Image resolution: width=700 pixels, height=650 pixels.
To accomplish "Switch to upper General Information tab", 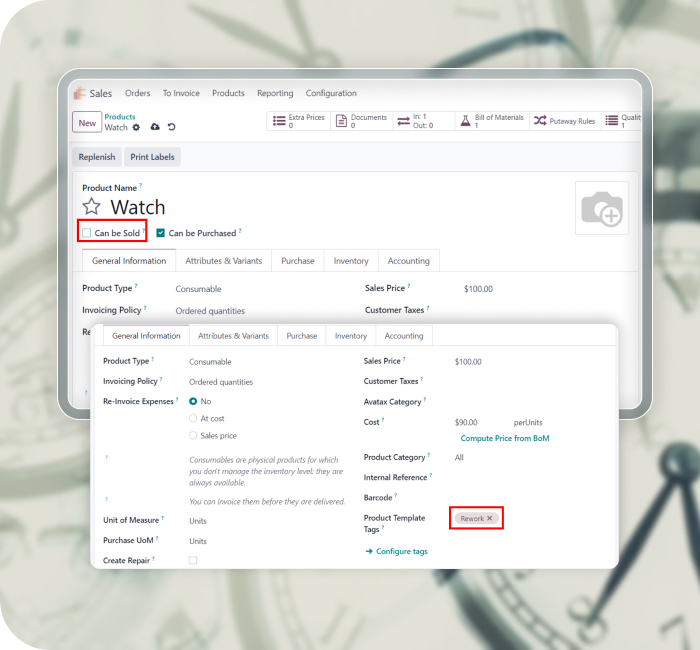I will tap(129, 261).
